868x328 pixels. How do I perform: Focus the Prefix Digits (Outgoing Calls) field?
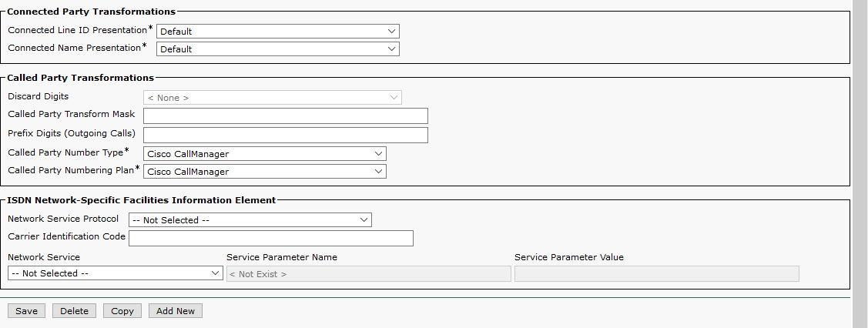coord(285,135)
